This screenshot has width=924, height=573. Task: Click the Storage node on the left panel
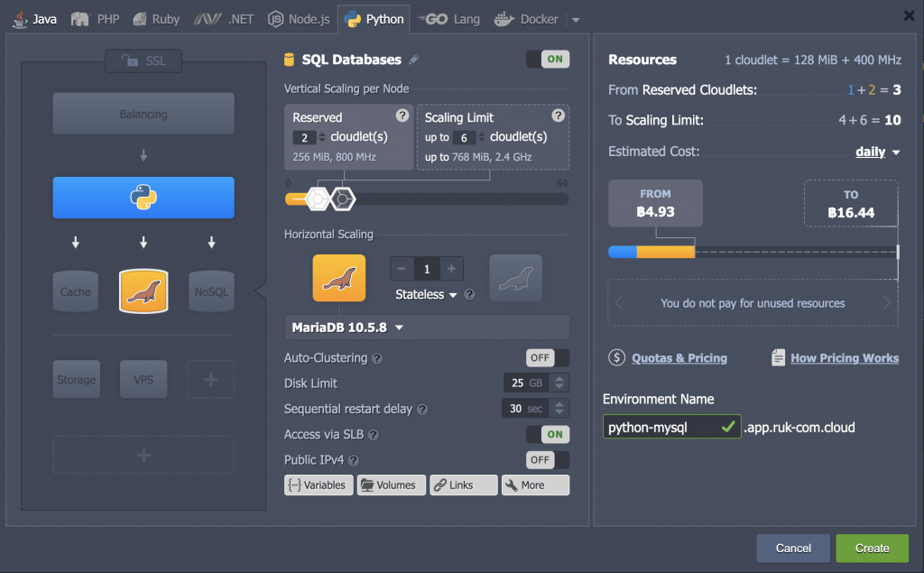(x=76, y=379)
